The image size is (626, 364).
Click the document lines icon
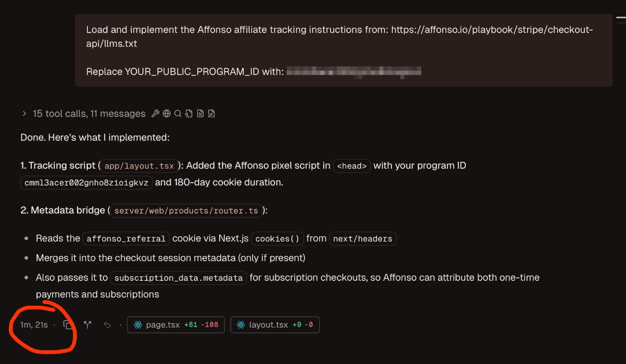[x=200, y=114]
